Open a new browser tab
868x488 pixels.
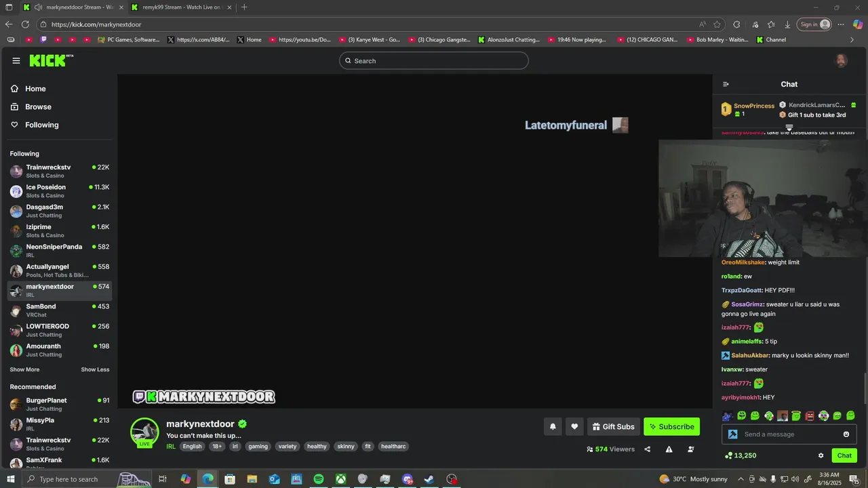(244, 7)
